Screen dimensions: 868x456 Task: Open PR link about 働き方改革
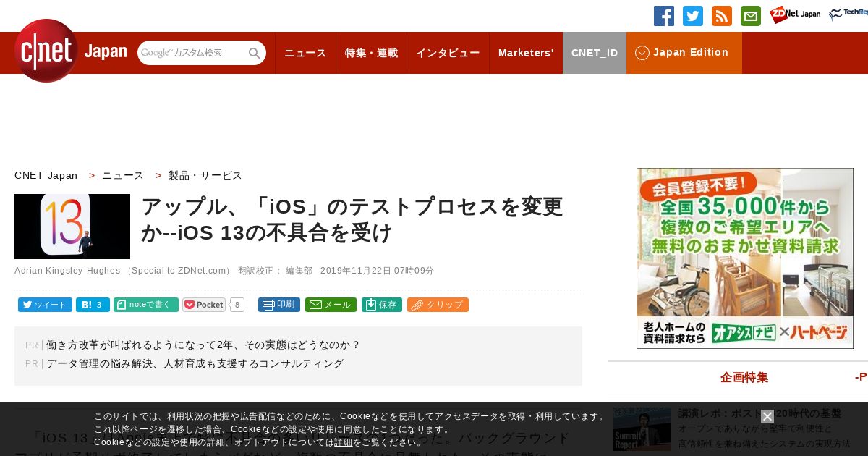click(203, 345)
